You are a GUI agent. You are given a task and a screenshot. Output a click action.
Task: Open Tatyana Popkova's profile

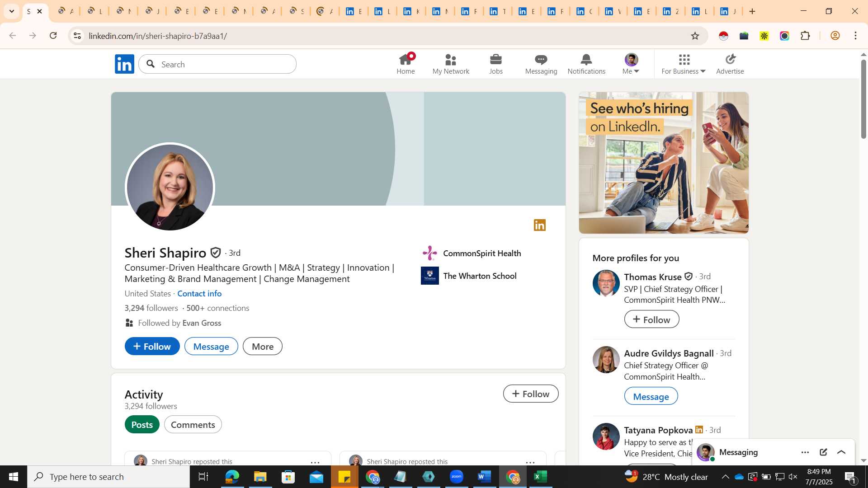point(658,430)
